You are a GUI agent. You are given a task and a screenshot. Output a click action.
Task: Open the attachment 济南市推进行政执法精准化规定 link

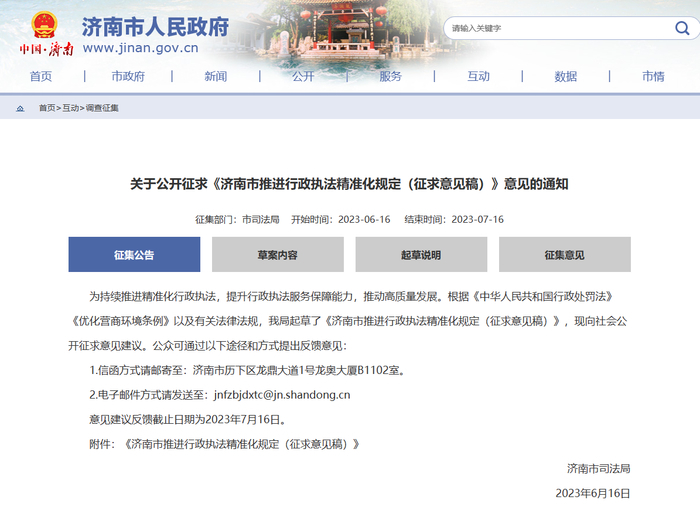(241, 444)
